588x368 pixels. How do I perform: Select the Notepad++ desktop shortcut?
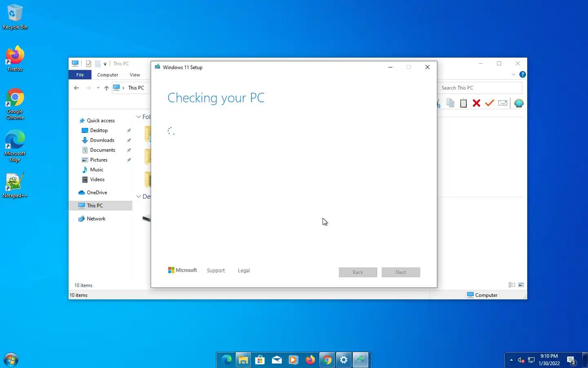point(15,186)
